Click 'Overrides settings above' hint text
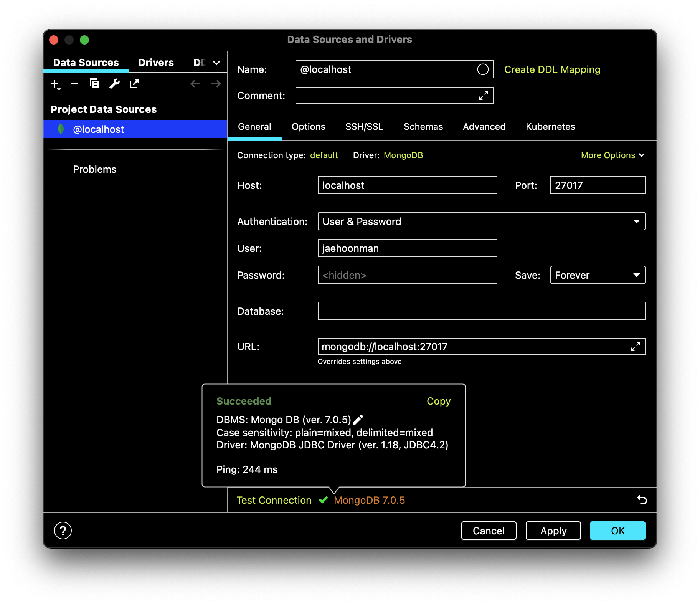Image resolution: width=700 pixels, height=605 pixels. (x=360, y=362)
